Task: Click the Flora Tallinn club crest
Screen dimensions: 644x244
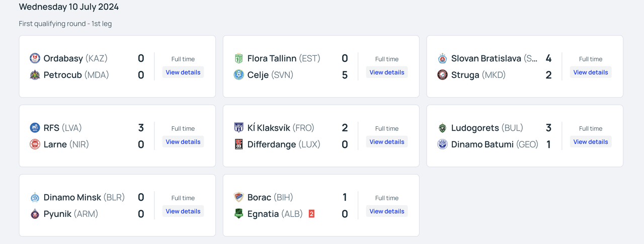Action: [238, 58]
